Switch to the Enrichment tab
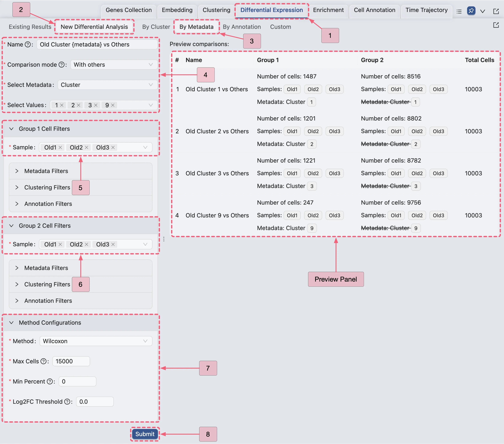Viewport: 504px width, 444px height. point(328,10)
